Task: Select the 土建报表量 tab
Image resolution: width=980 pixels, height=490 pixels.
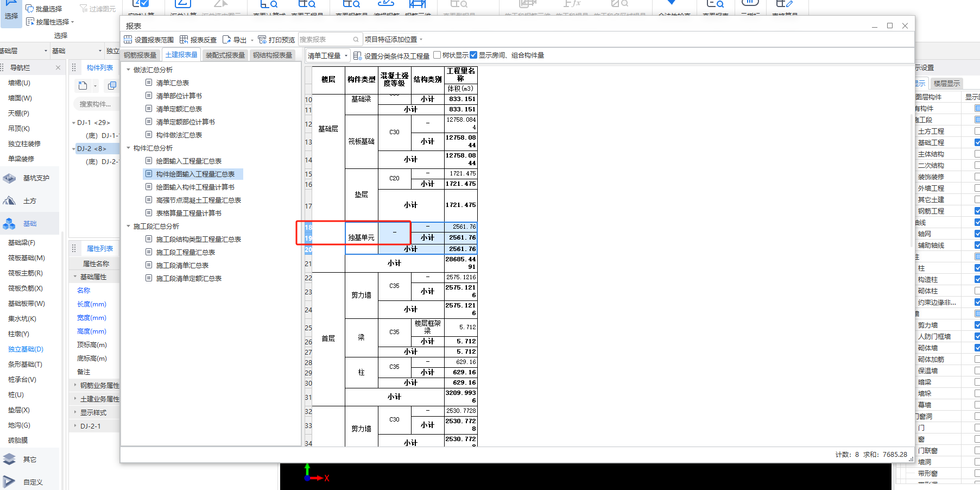Action: coord(181,55)
